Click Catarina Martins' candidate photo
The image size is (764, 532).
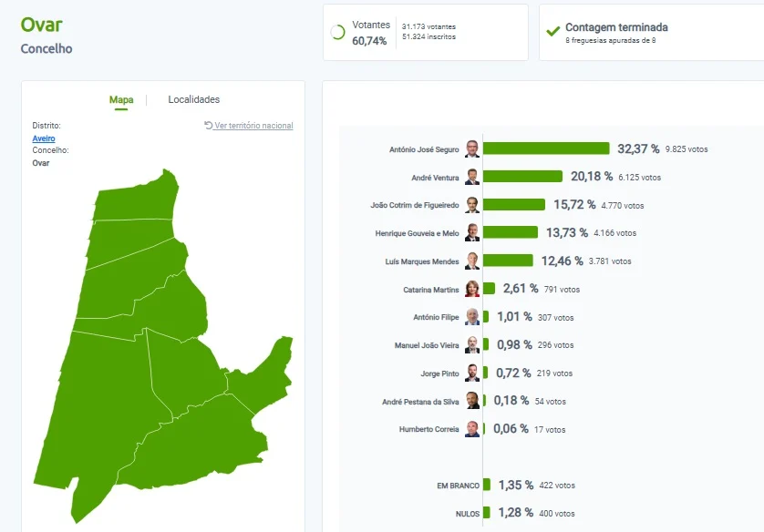472,289
